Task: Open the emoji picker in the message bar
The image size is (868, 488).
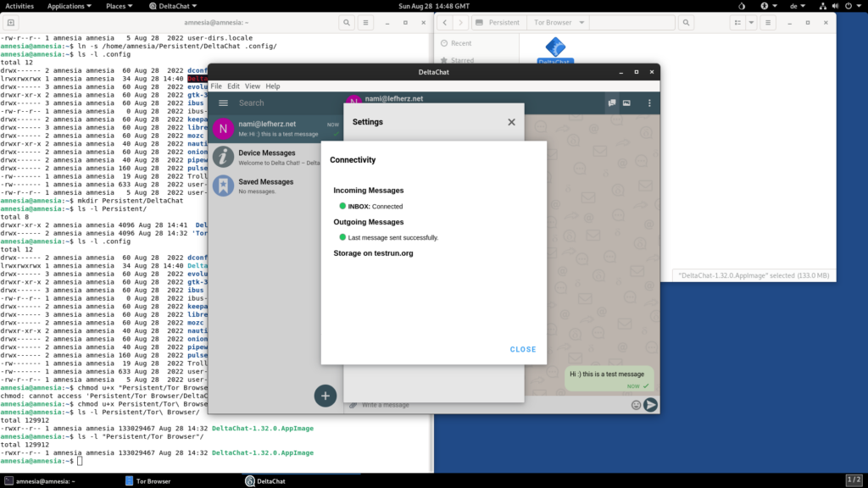Action: point(637,405)
